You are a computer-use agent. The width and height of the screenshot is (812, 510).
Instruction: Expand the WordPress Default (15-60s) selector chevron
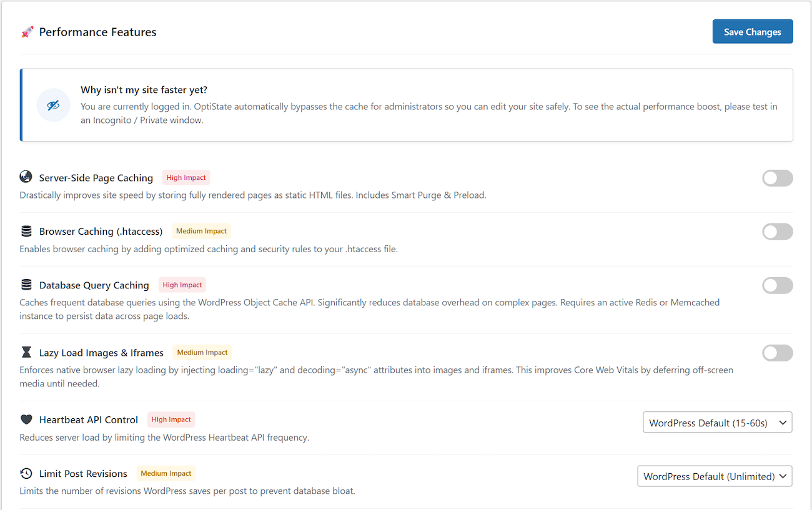(x=783, y=422)
